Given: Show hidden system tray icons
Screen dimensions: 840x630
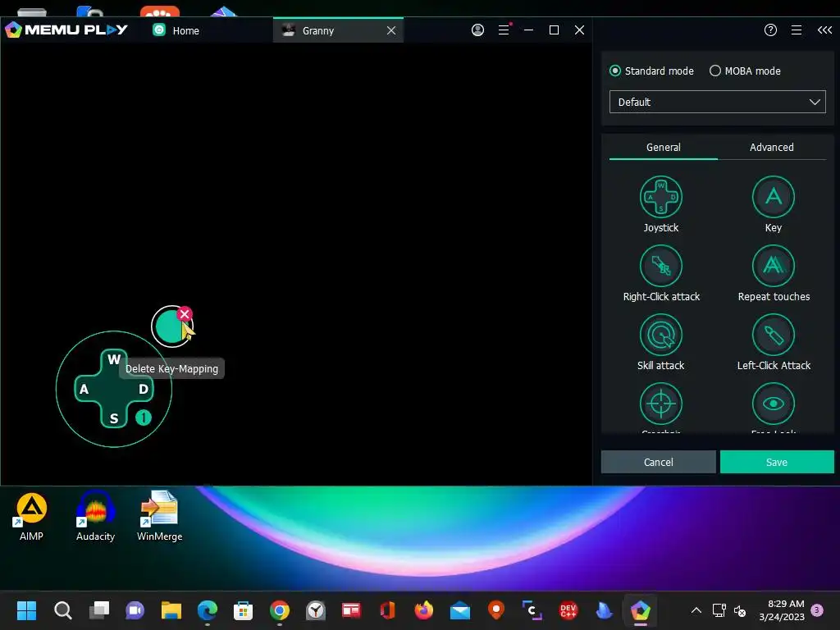Looking at the screenshot, I should [696, 610].
